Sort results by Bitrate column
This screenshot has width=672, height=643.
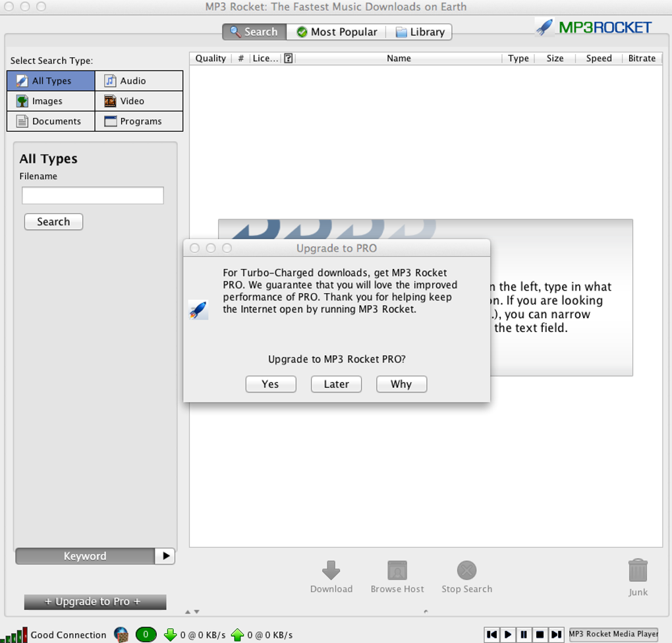[642, 58]
